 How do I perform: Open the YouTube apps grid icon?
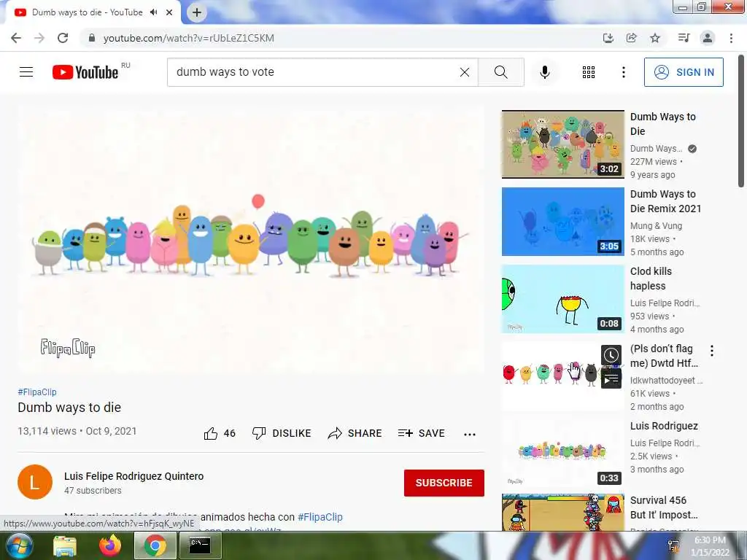589,72
